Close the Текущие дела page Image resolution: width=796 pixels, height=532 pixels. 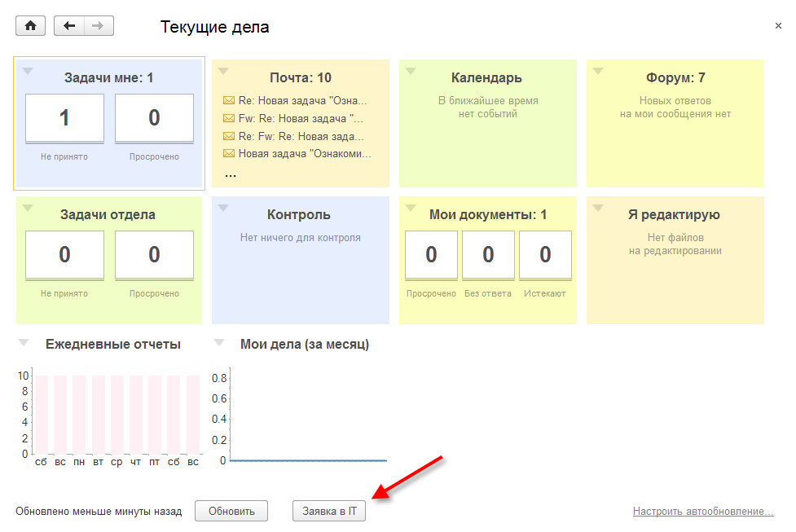[x=778, y=26]
